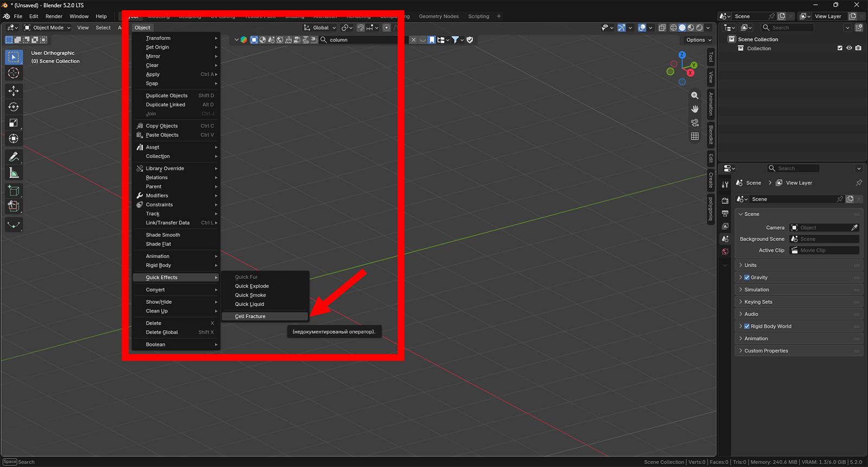
Task: Activate the Transform tool
Action: (14, 139)
